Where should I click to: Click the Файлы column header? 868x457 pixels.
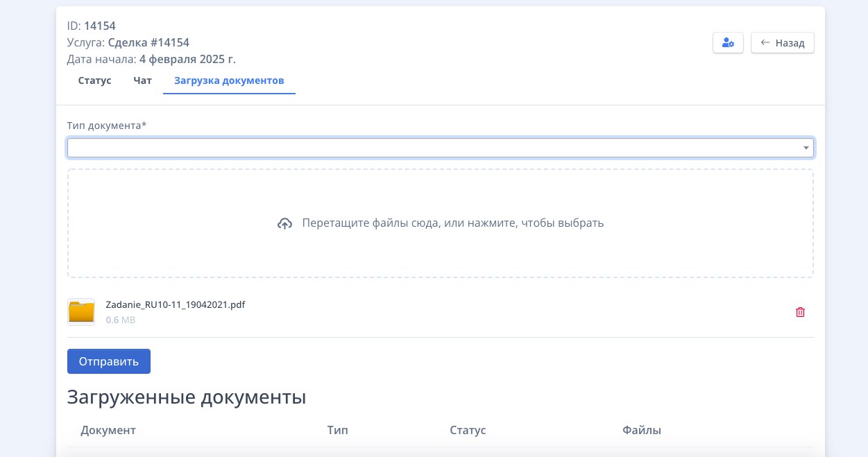click(642, 430)
